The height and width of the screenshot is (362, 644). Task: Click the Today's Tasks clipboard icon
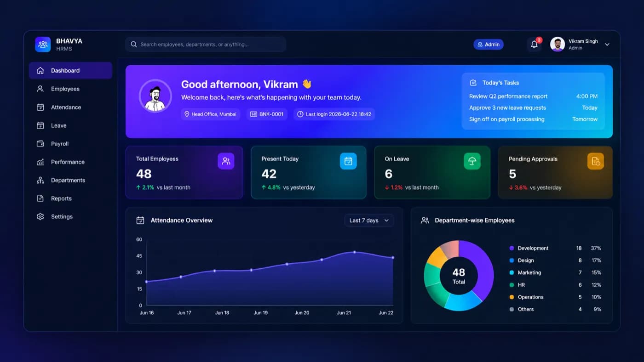473,83
